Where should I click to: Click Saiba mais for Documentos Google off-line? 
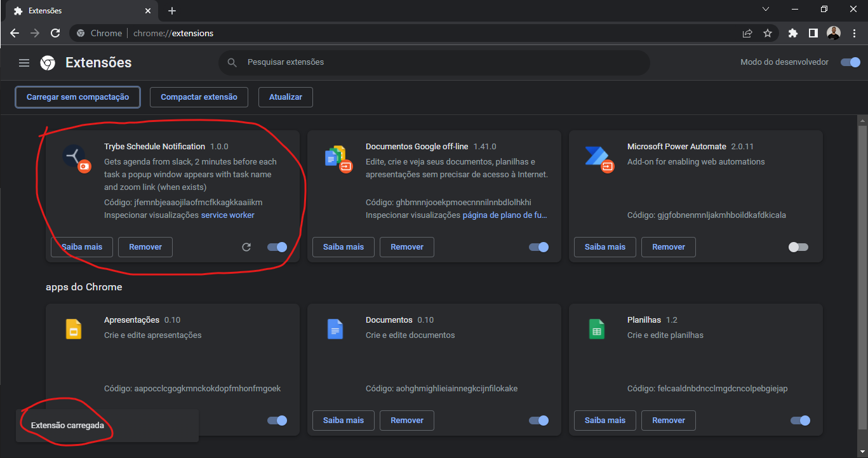344,247
